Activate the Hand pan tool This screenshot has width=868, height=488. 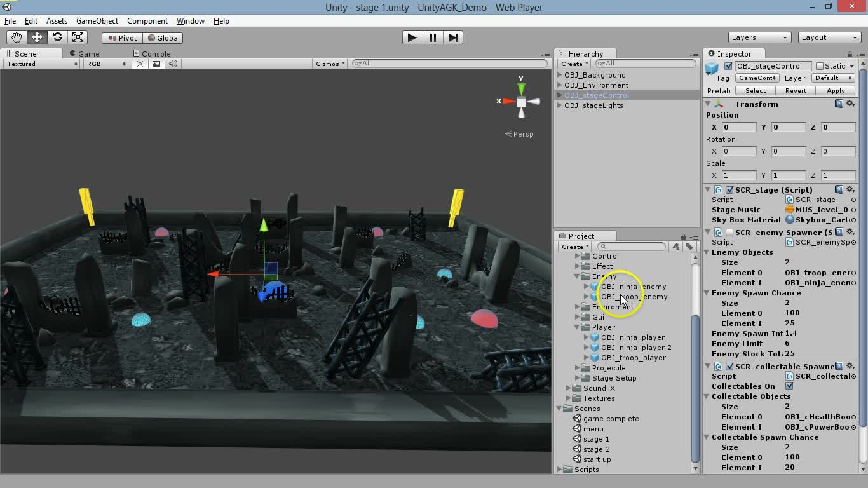coord(16,37)
